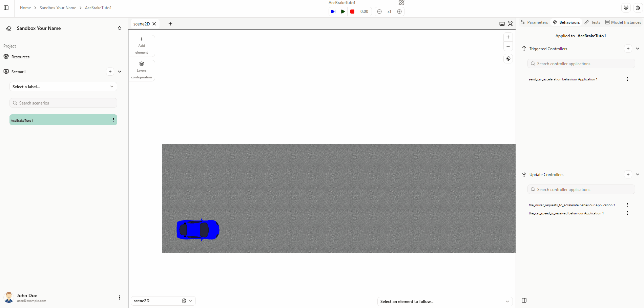
Task: Open Resources in the project sidebar
Action: [x=20, y=57]
